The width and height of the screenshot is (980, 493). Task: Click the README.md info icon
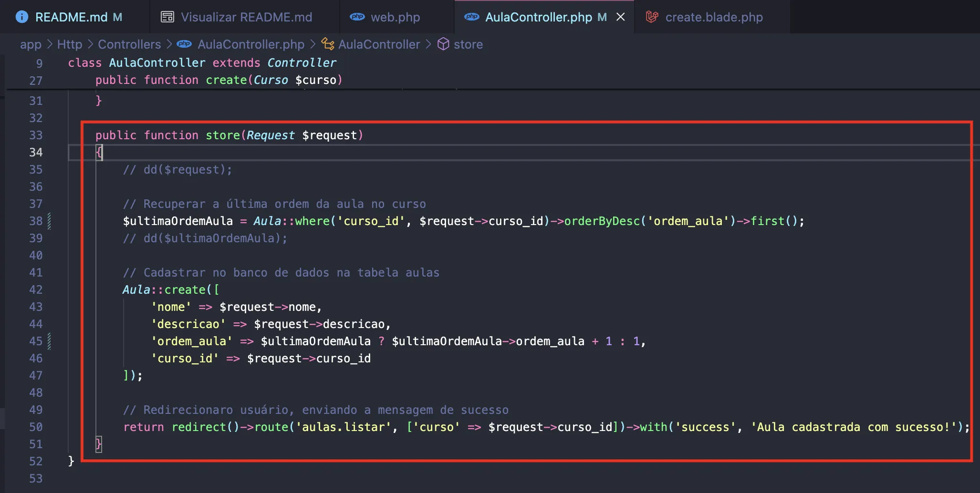(x=22, y=17)
